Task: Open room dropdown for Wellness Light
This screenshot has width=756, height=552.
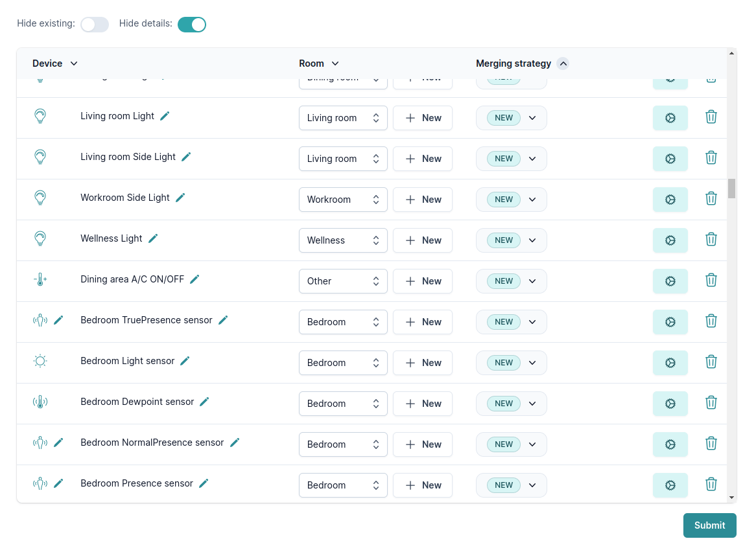Action: (x=343, y=240)
